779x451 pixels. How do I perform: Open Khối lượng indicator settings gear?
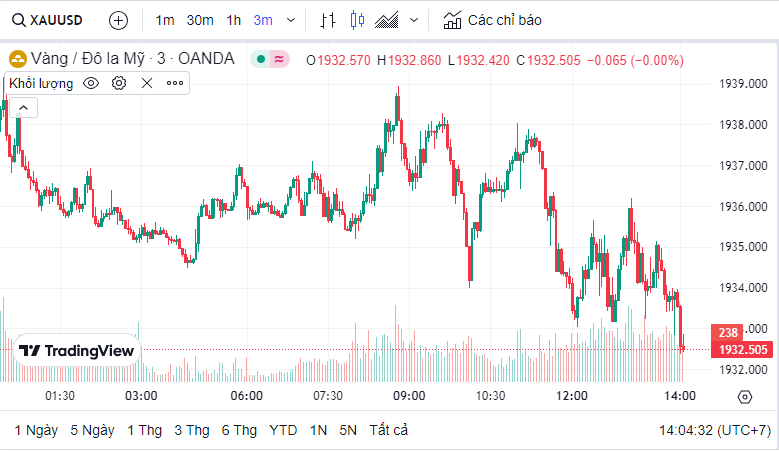(x=119, y=83)
